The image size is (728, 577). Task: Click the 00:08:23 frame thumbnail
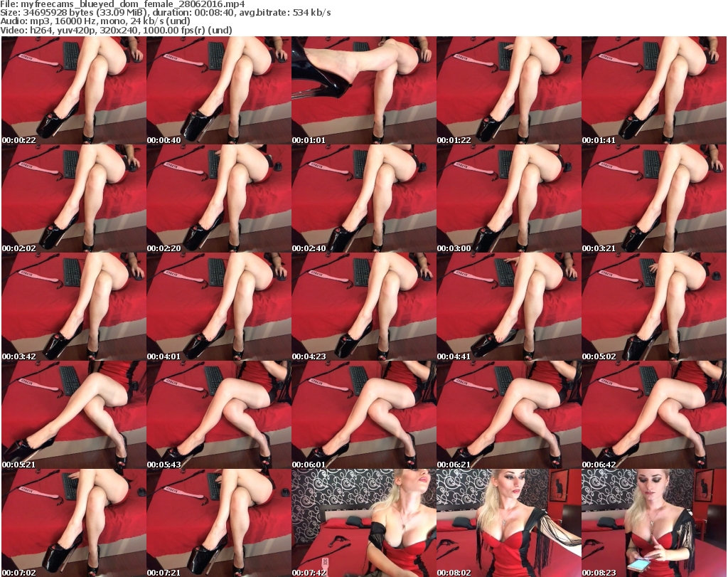pos(654,523)
